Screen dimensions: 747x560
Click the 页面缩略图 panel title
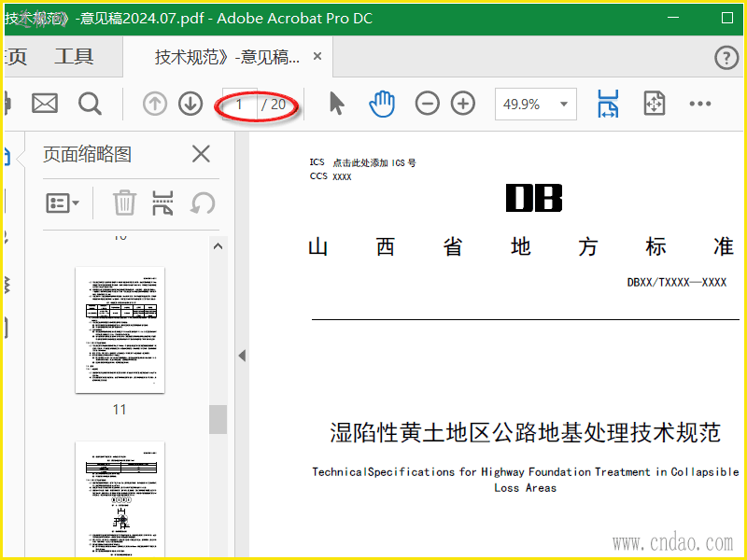point(87,154)
